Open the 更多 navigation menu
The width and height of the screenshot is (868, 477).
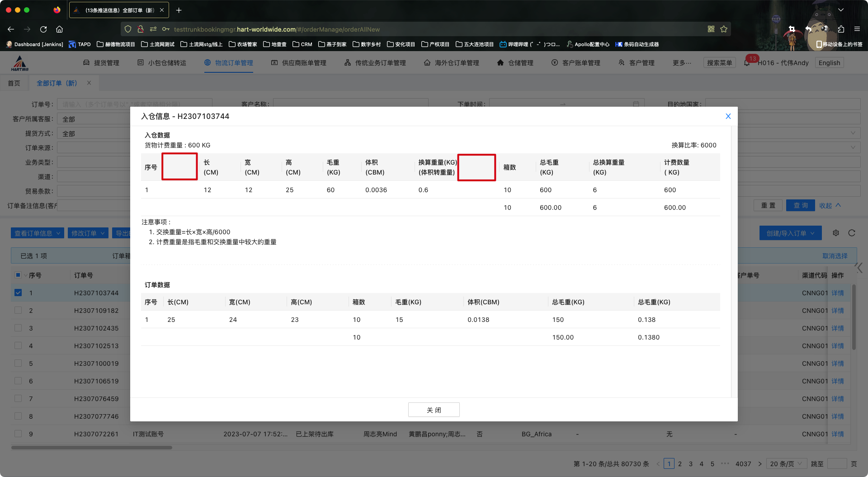pos(682,63)
